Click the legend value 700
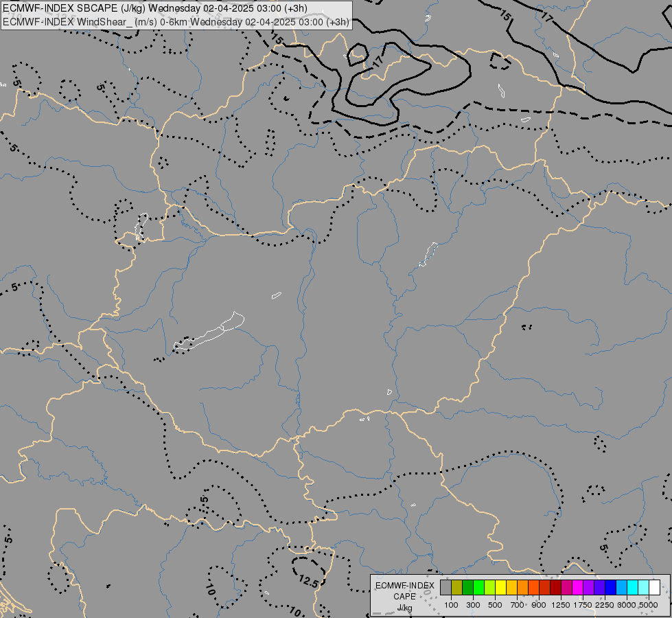Screen dimensions: 672x618 (518, 605)
